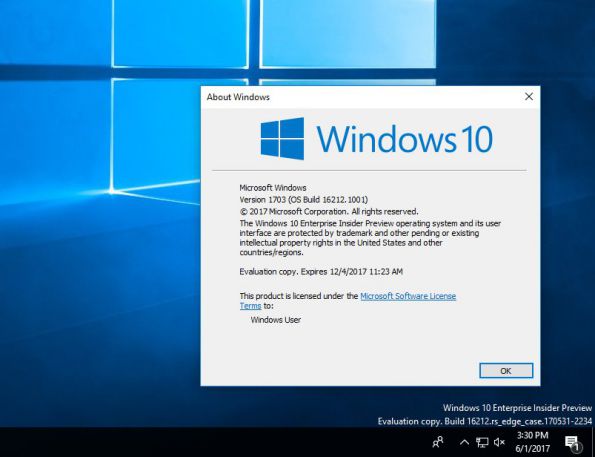The height and width of the screenshot is (457, 595).
Task: Close the About Windows dialog
Action: click(529, 97)
